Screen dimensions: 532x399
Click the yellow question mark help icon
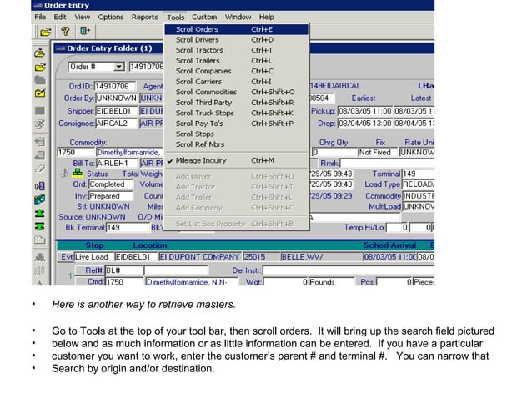point(65,32)
